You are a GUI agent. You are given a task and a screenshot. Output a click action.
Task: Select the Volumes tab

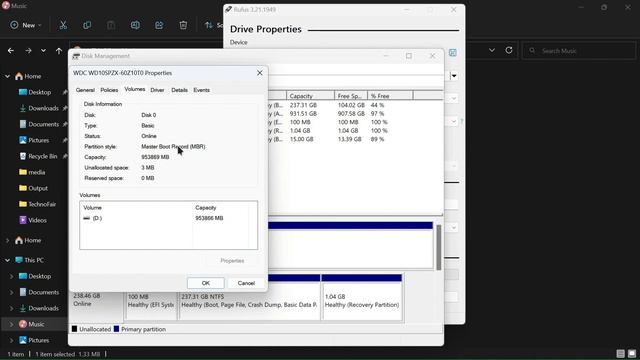[x=135, y=89]
